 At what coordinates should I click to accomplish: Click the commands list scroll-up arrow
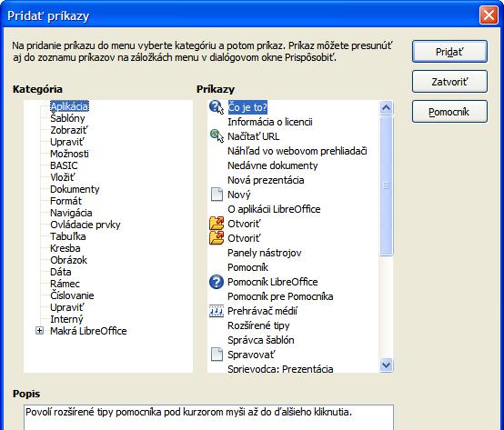[x=386, y=108]
